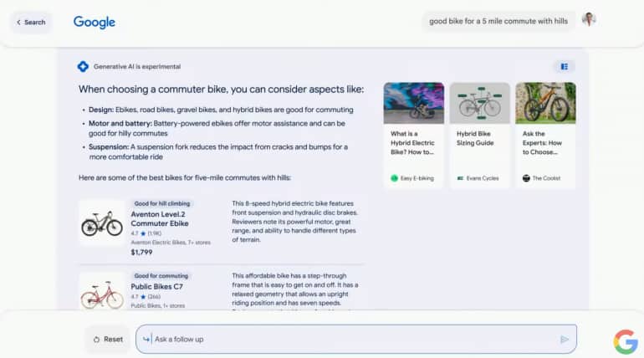The height and width of the screenshot is (358, 644).
Task: Click the 'Good for hill climbing' tag
Action: point(162,203)
